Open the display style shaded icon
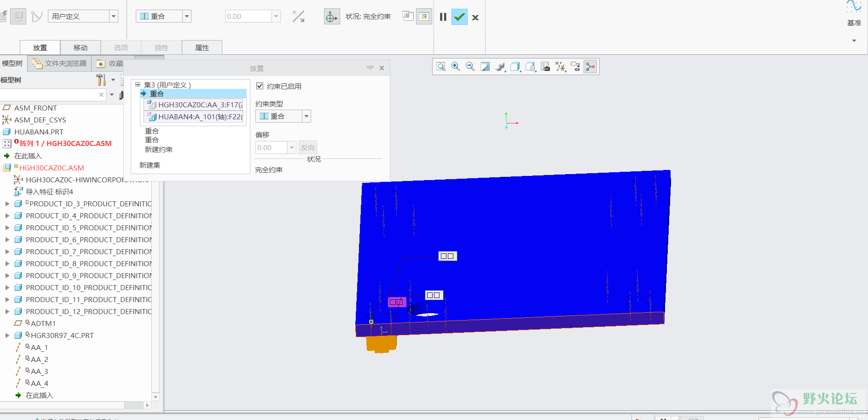The height and width of the screenshot is (420, 868). click(x=500, y=67)
